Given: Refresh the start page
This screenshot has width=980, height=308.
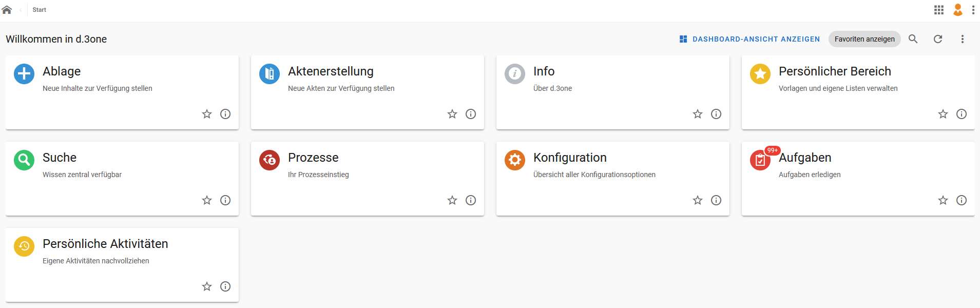Looking at the screenshot, I should 938,39.
